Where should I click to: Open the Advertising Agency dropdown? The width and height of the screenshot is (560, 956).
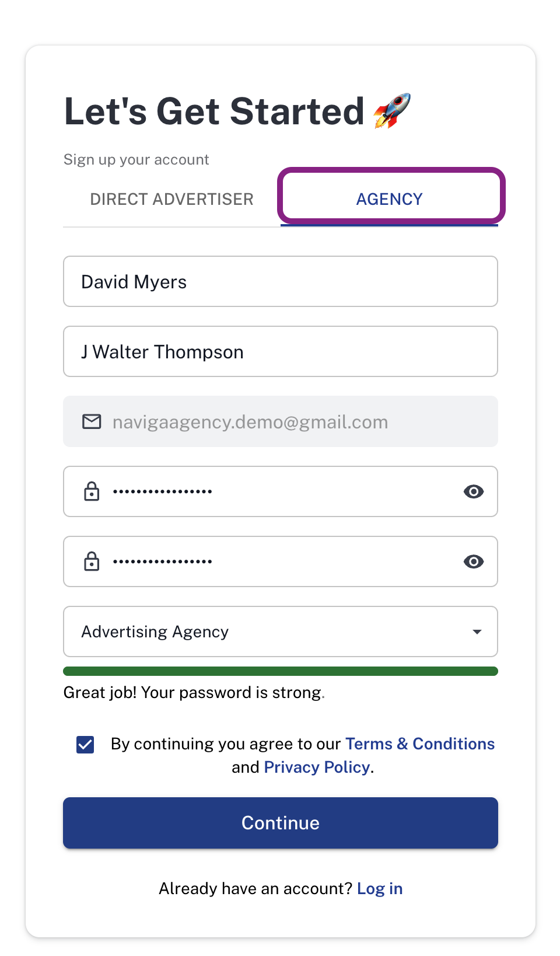pyautogui.click(x=280, y=631)
